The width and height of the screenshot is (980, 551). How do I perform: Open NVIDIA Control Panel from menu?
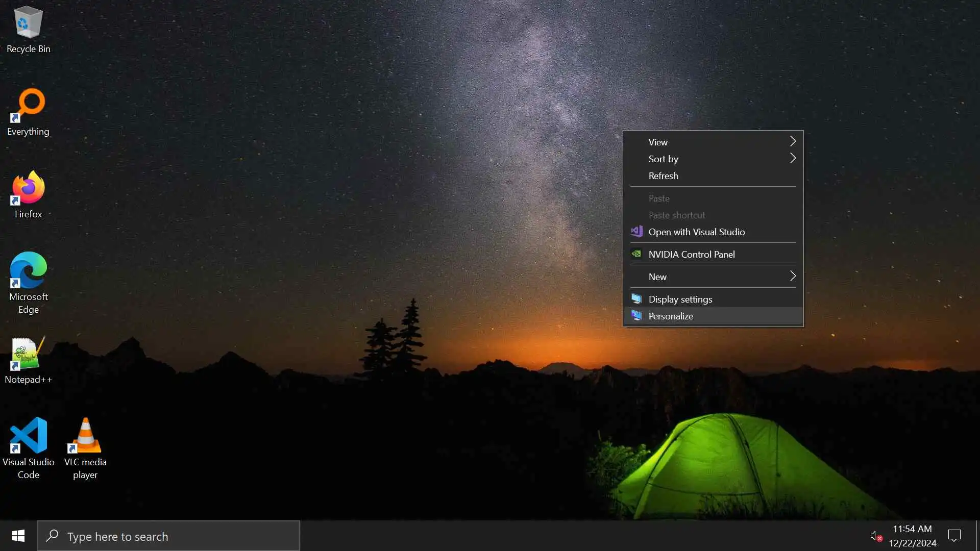point(691,255)
